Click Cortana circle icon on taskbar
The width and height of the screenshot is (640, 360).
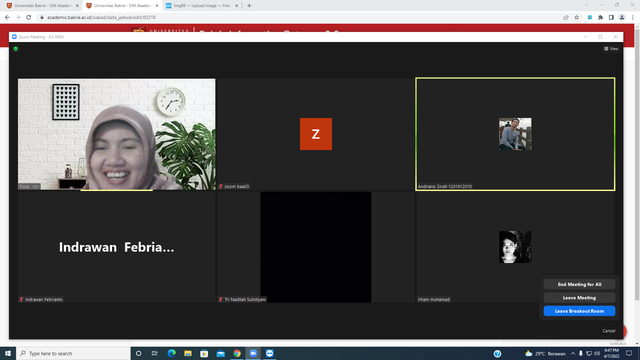point(138,353)
